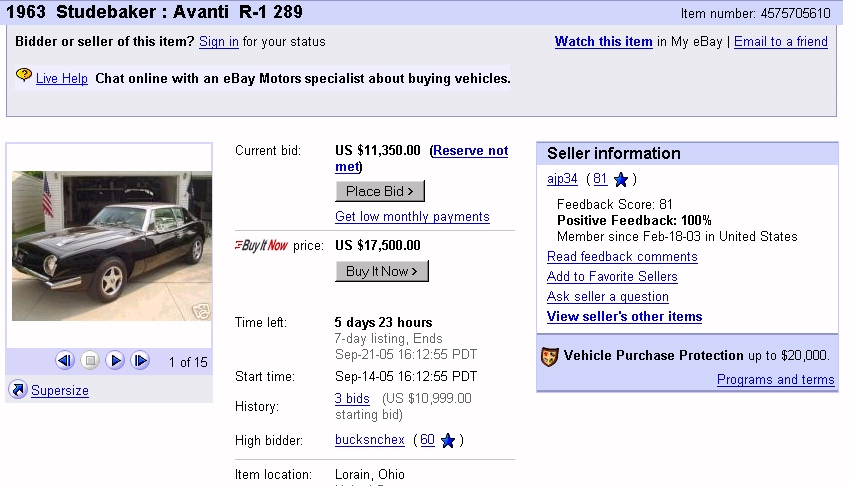Click the Buy It Now logo
Image resolution: width=850 pixels, height=486 pixels.
pos(261,245)
